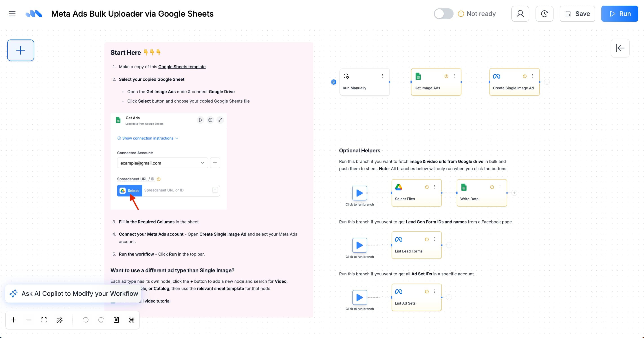Click 'Want to use a different ad type' heading

pyautogui.click(x=172, y=270)
